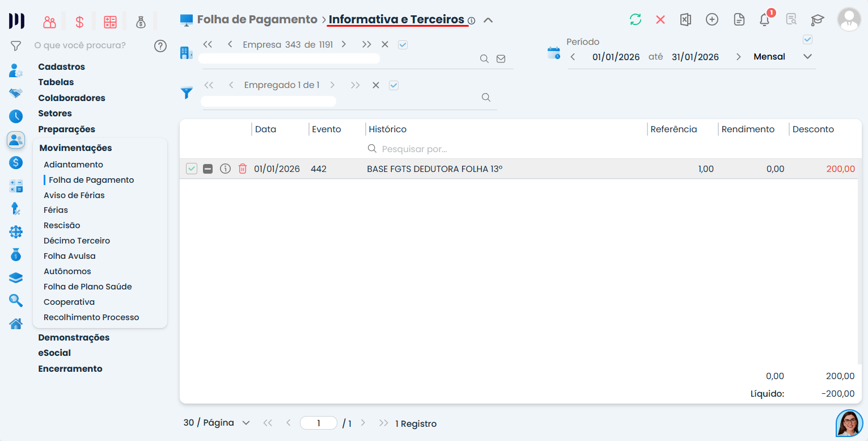
Task: Open the 30 / Página page size dropdown
Action: pos(217,423)
